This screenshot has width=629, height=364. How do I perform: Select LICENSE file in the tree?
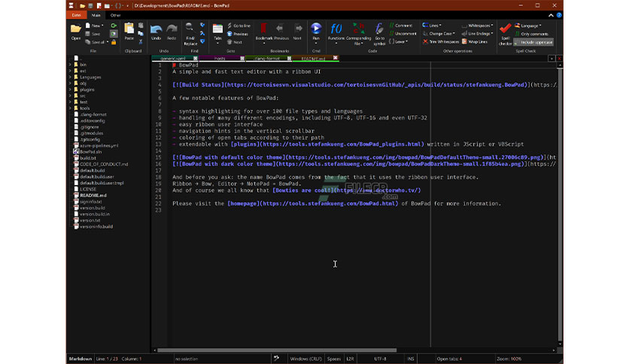[88, 190]
